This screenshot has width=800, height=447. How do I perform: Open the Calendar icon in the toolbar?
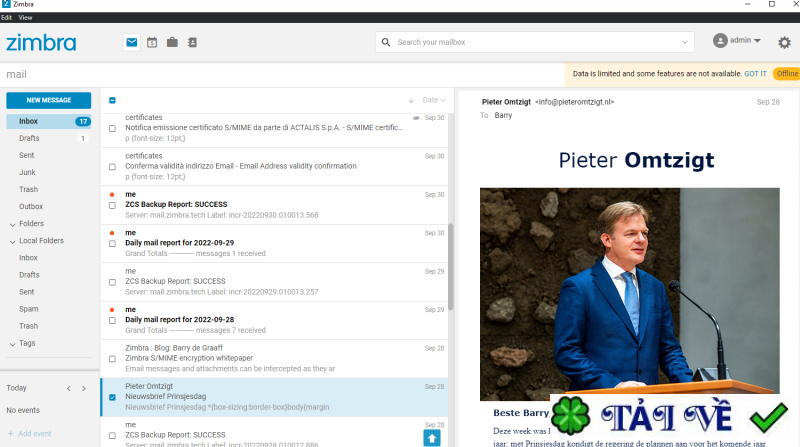[152, 42]
